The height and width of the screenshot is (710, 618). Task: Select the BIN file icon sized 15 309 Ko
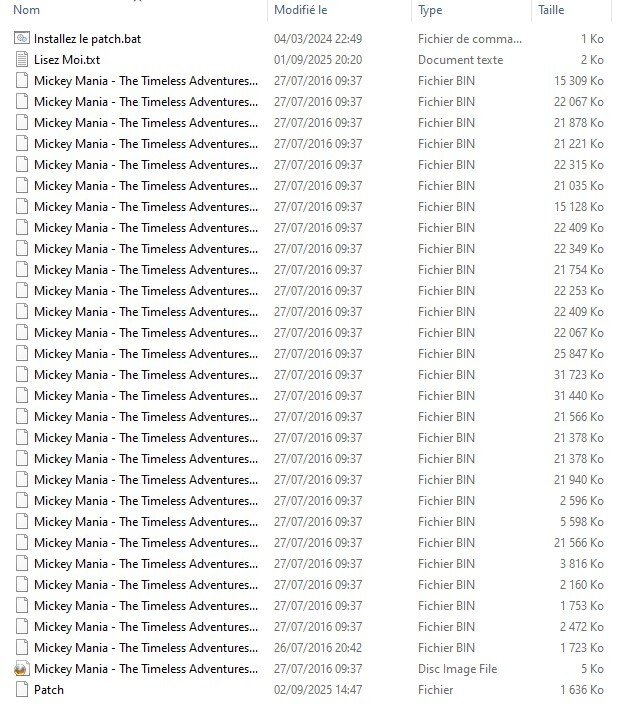point(22,81)
